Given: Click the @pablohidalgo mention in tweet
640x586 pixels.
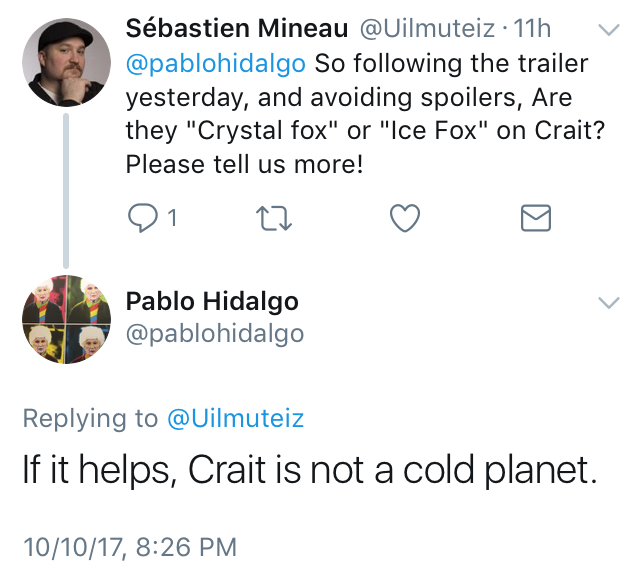Looking at the screenshot, I should tap(216, 64).
